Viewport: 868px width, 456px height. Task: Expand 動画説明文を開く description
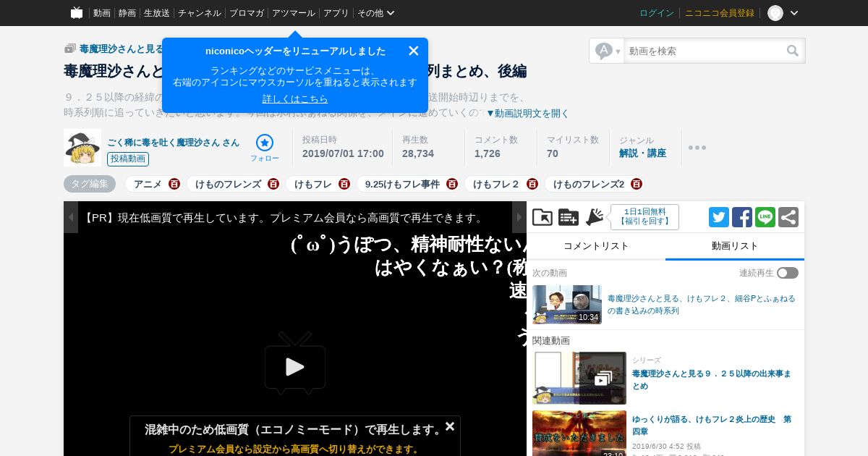[527, 113]
